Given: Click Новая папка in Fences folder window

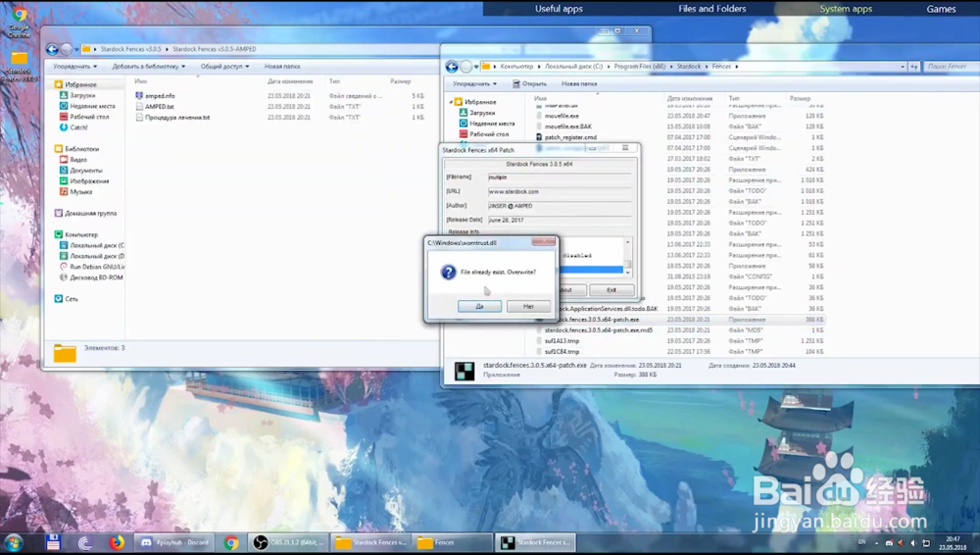Looking at the screenshot, I should (x=579, y=84).
